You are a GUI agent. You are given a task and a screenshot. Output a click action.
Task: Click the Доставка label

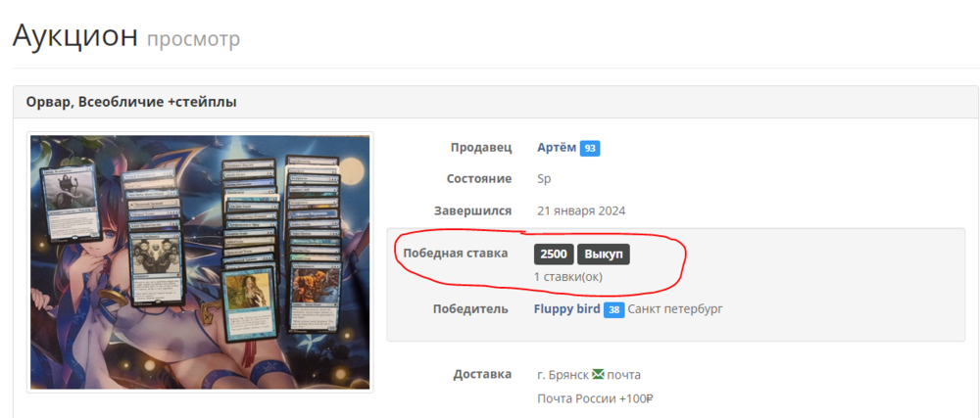click(x=482, y=374)
